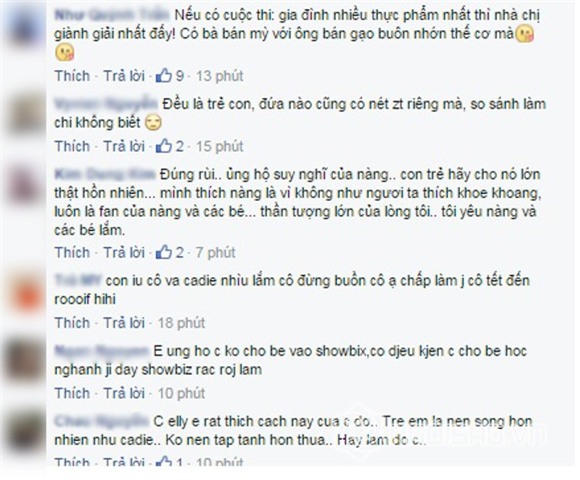Reply to the comment posted 7 phút ago

(x=124, y=253)
